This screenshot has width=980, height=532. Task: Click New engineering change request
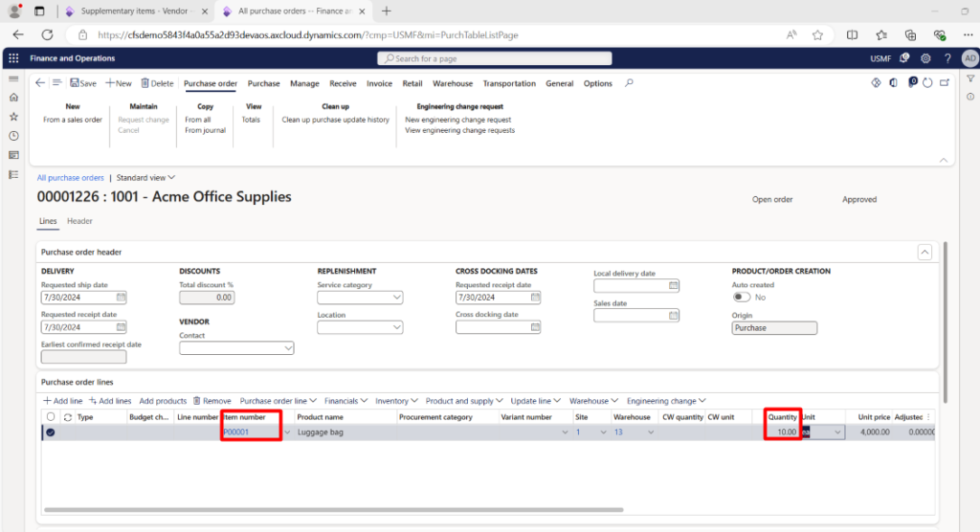[457, 120]
